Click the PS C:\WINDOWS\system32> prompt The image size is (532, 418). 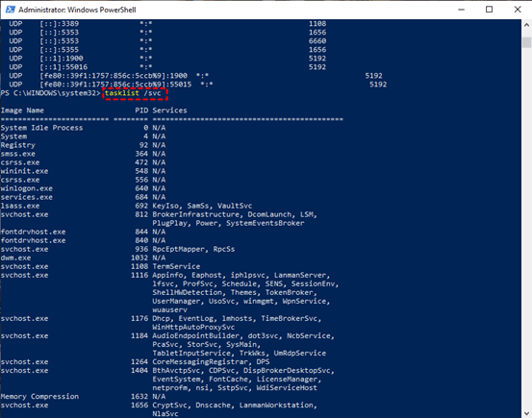51,93
